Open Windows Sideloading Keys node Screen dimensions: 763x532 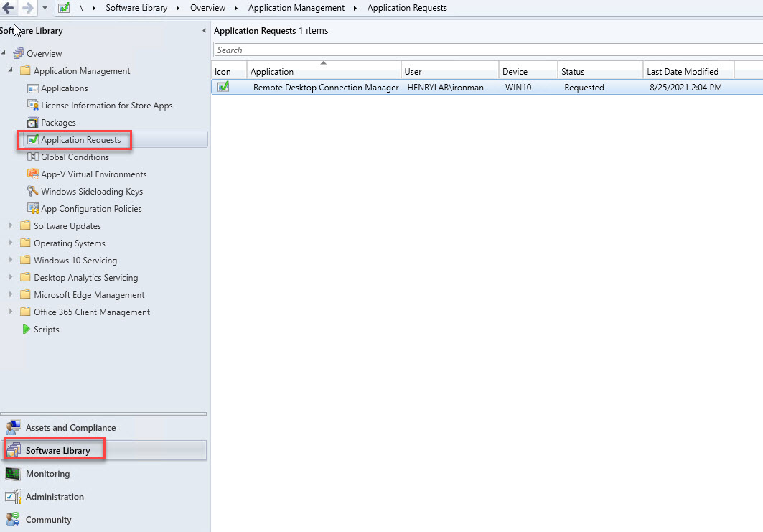click(x=91, y=192)
